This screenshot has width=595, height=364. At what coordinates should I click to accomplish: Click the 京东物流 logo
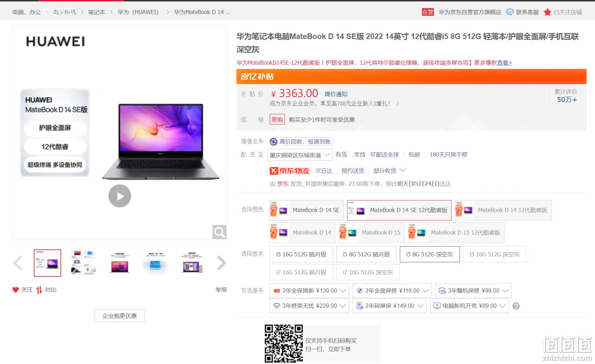coord(289,171)
